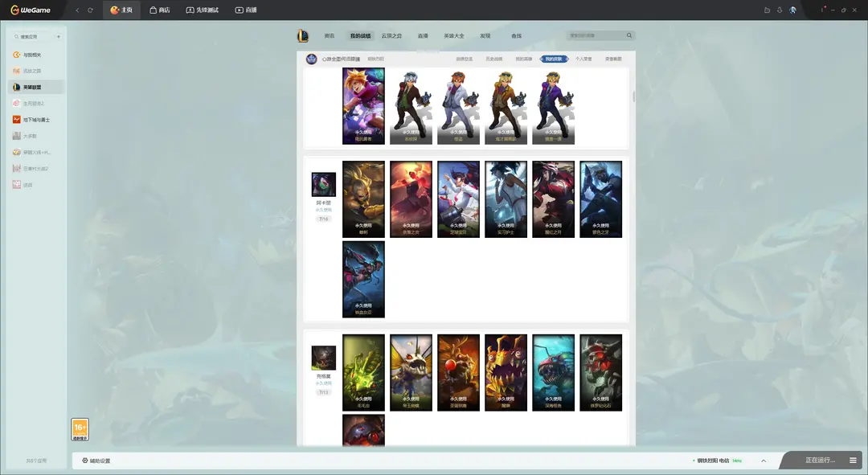Open the 商店 store tab

pos(159,10)
